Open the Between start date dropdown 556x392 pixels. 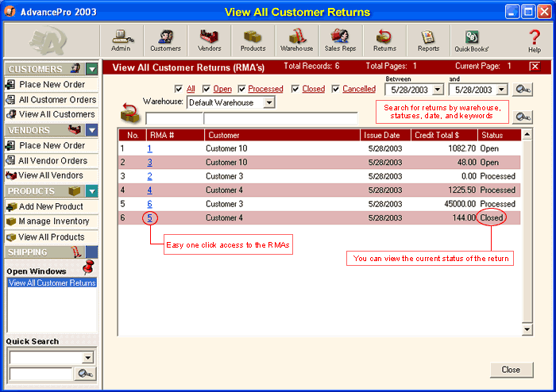pyautogui.click(x=438, y=90)
